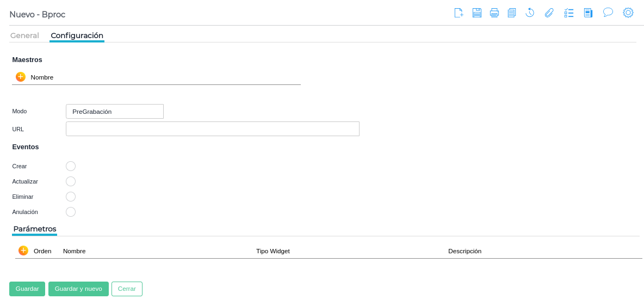Focus the URL input field

pyautogui.click(x=212, y=129)
